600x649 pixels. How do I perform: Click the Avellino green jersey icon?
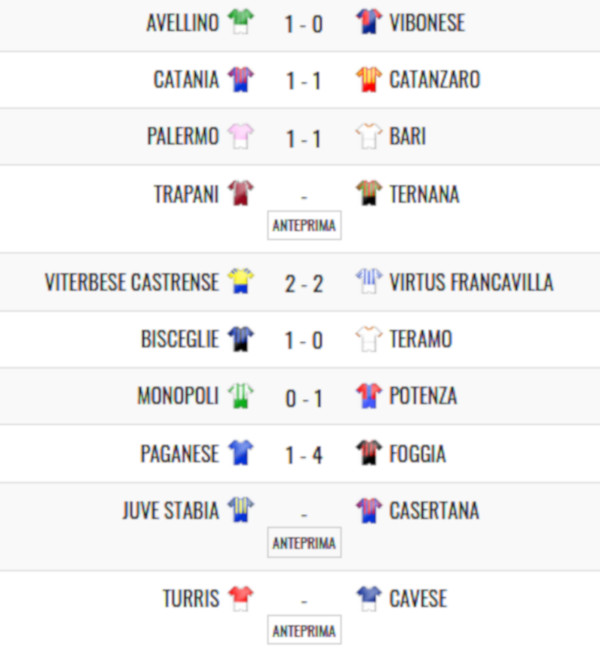(x=240, y=22)
